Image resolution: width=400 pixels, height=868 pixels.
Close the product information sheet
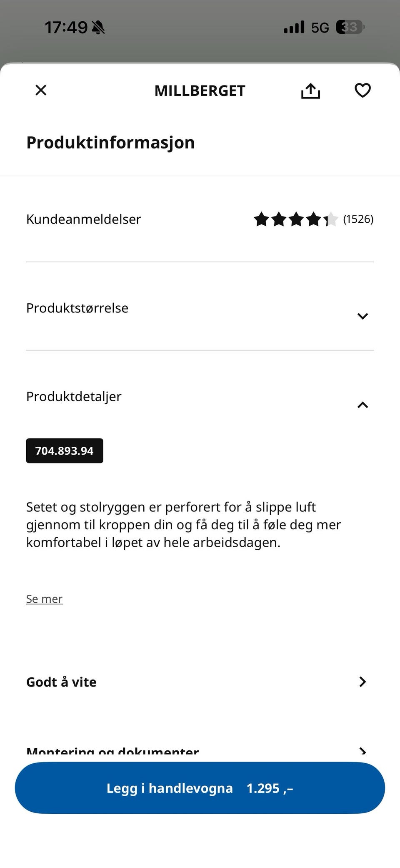click(x=40, y=90)
